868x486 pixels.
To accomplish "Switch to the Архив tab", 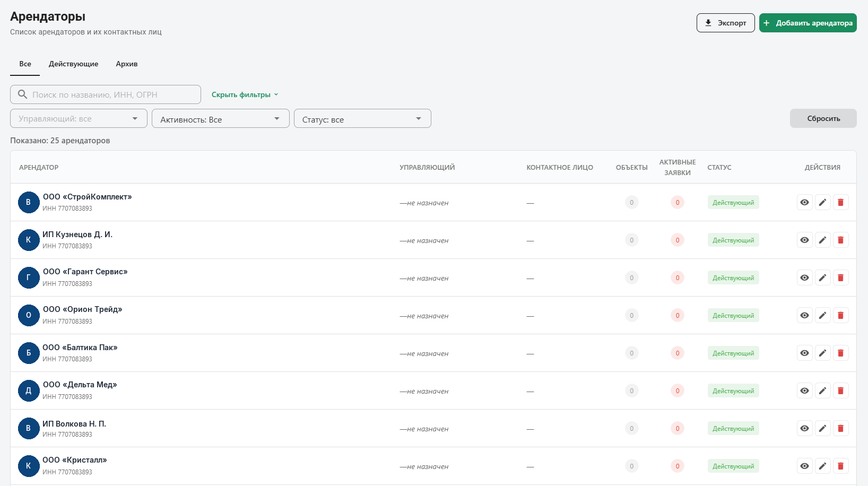I will click(127, 64).
